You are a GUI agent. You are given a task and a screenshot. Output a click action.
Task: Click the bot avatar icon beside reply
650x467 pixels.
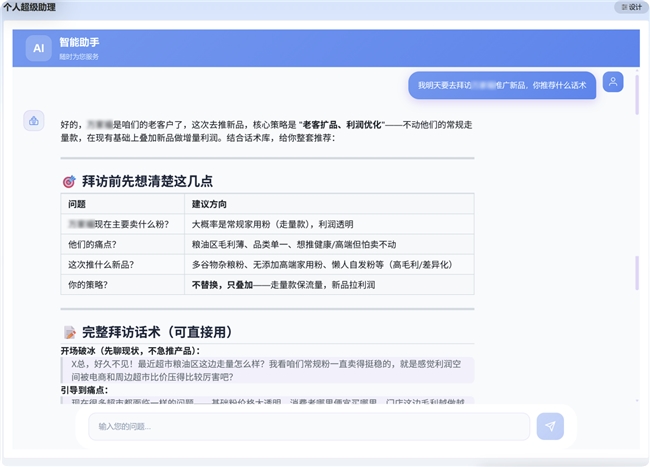tap(34, 121)
